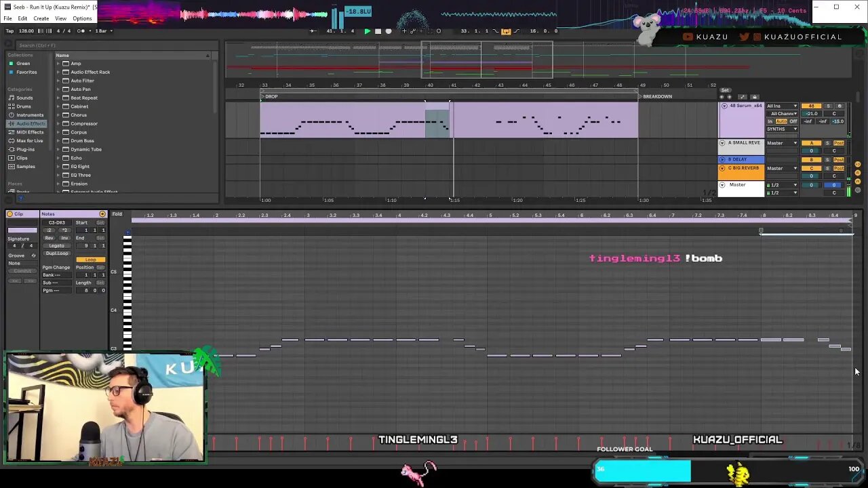Viewport: 868px width, 488px height.
Task: Click the clip color circle icon
Action: 10,214
